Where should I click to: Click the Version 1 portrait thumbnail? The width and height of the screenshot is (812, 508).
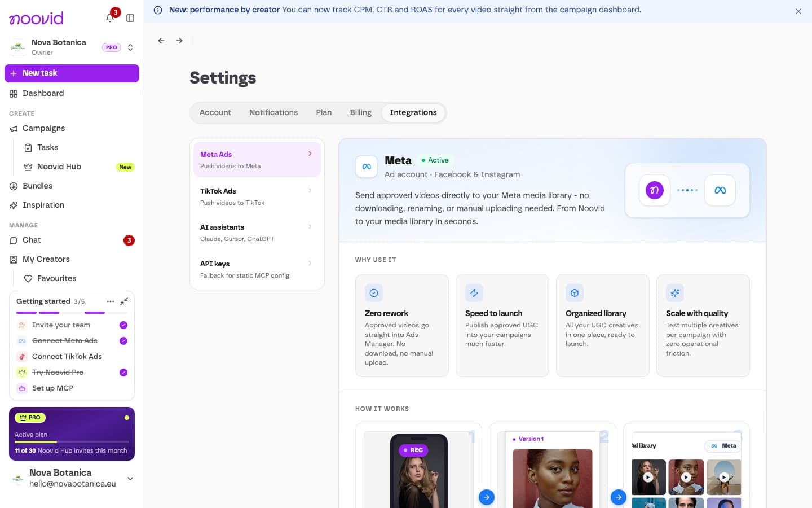553,479
